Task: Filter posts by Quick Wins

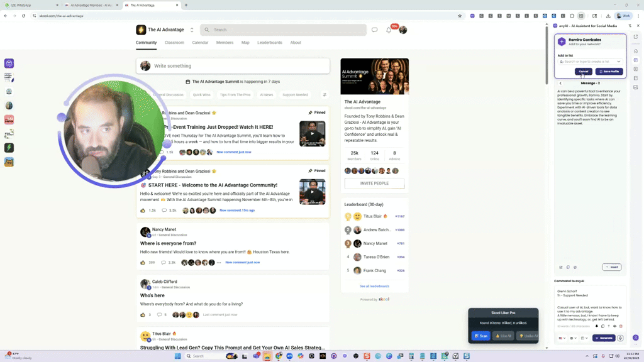Action: (201, 95)
